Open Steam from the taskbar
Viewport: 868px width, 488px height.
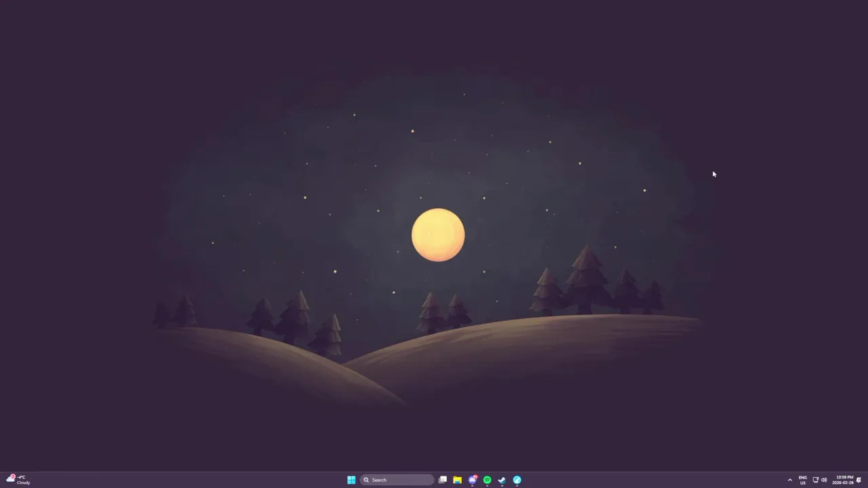coord(502,480)
